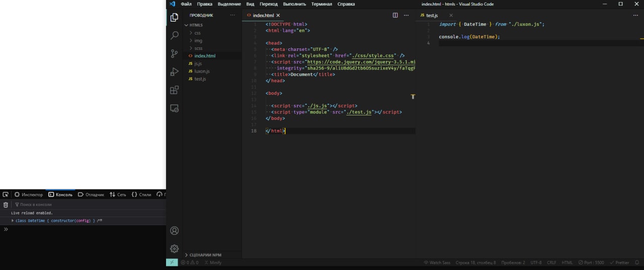Change CRLF line ending in status bar
Screen dimensions: 644x270
[x=551, y=262]
